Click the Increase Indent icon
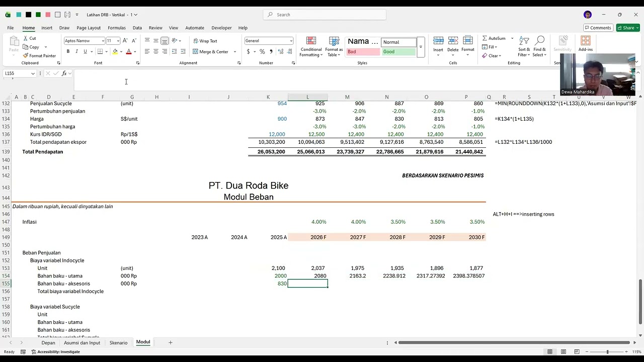The height and width of the screenshot is (362, 644). tap(183, 51)
